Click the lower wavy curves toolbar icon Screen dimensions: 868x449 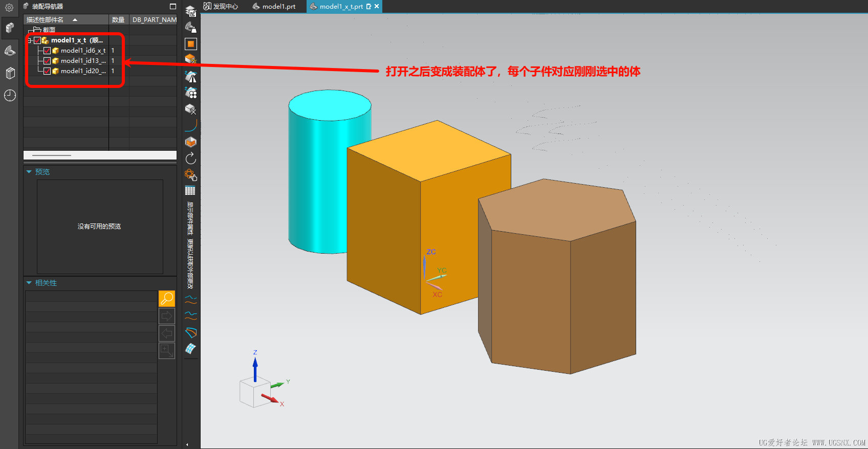tap(191, 316)
